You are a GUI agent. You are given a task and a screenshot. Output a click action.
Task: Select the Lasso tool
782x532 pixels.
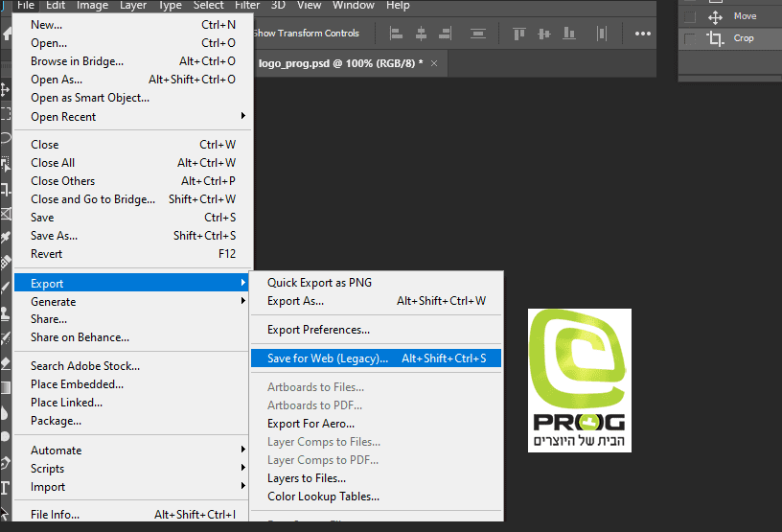[5, 138]
